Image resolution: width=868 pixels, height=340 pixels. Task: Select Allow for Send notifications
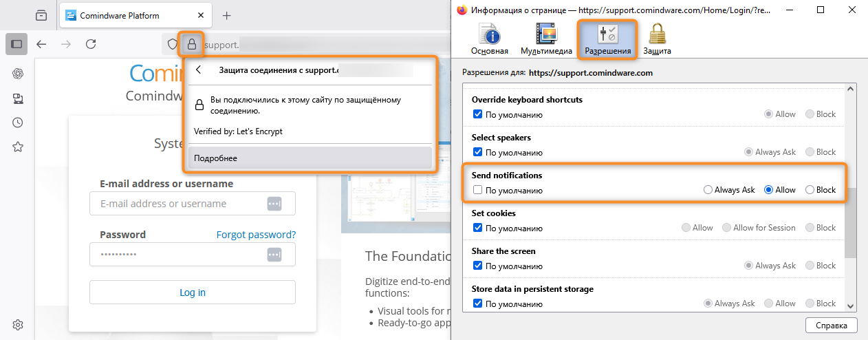769,190
